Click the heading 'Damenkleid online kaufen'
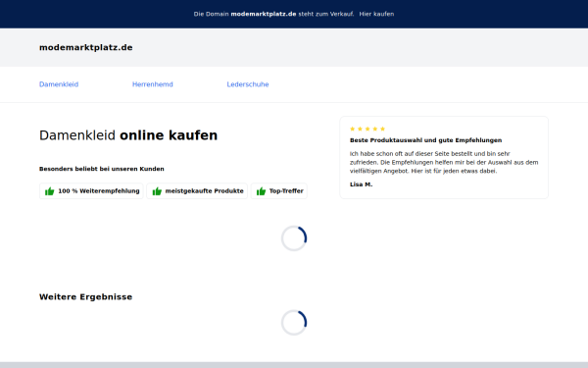 click(x=128, y=135)
